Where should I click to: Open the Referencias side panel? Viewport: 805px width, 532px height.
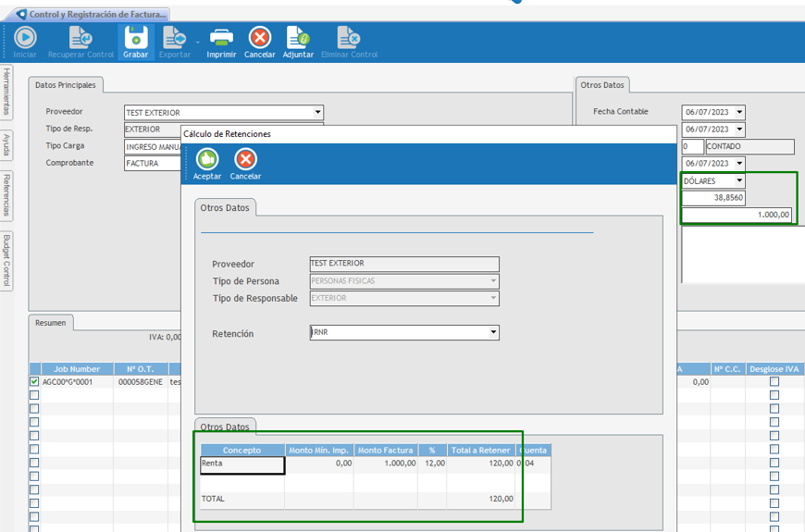pyautogui.click(x=6, y=195)
